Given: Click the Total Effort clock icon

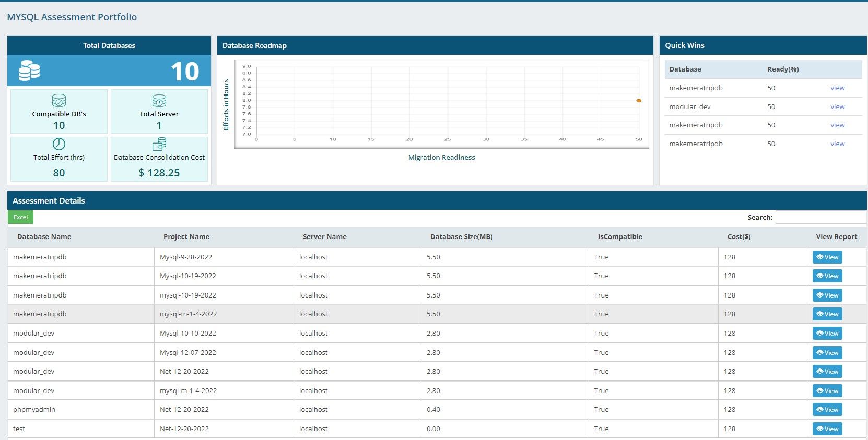Looking at the screenshot, I should pos(59,144).
